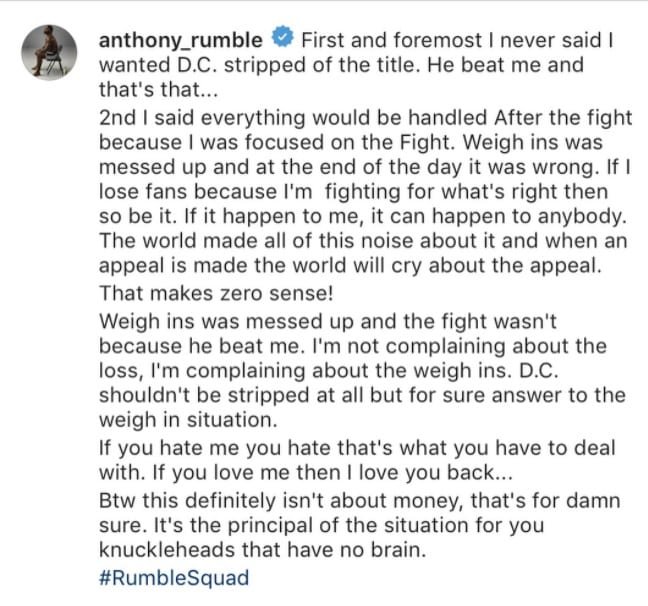Click the line starting "The world made all of this noise"
The image size is (648, 606).
[363, 241]
